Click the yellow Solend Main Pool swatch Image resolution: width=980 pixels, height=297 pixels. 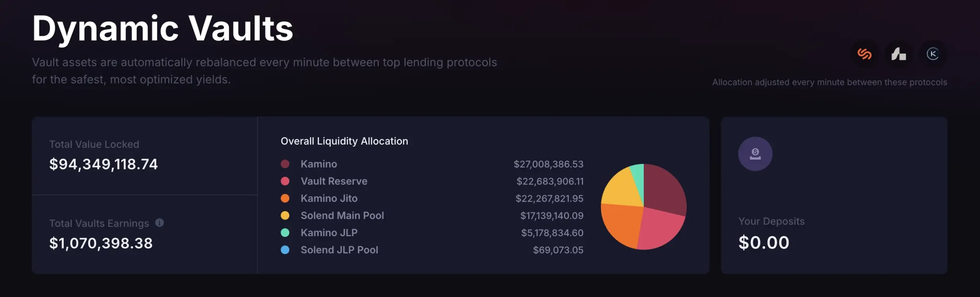pos(286,215)
